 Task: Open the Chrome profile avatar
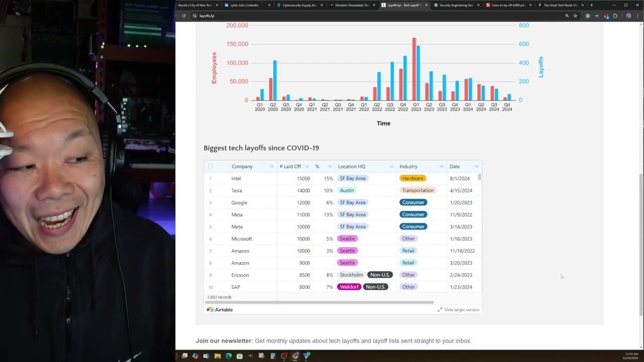(x=628, y=16)
